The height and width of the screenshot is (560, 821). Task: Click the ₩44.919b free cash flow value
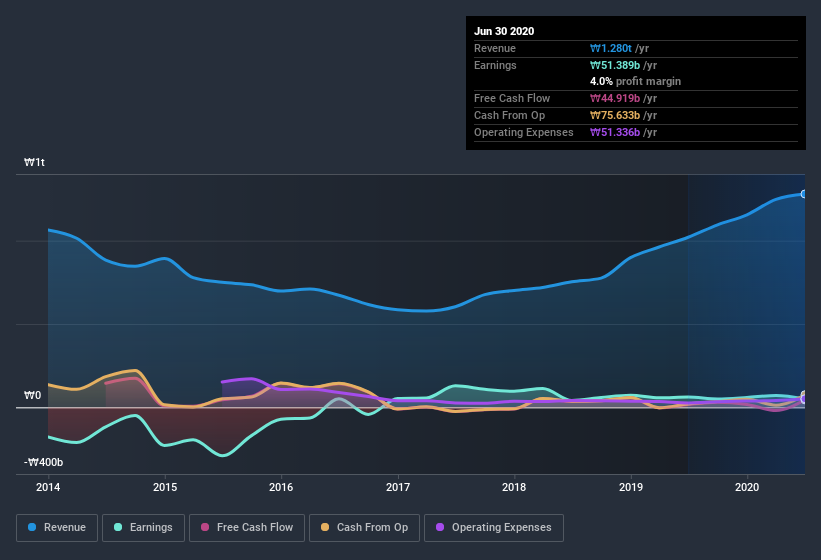tap(615, 98)
